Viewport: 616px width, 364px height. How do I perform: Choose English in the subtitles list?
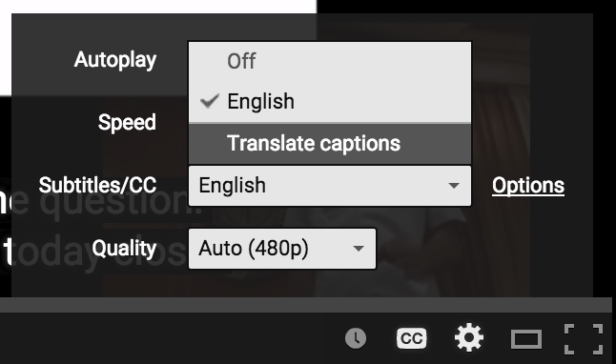tap(330, 102)
